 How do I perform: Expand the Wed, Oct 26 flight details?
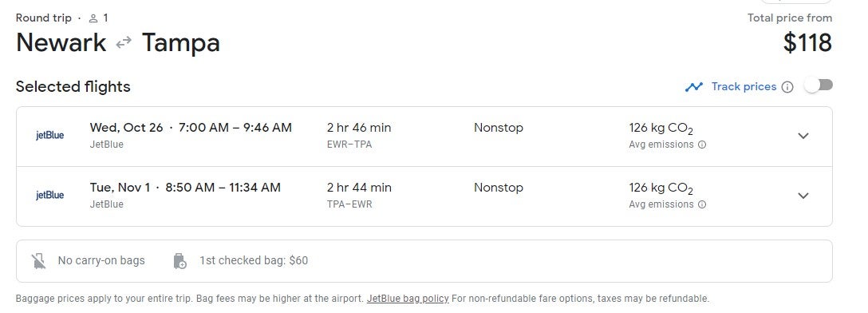(x=803, y=136)
